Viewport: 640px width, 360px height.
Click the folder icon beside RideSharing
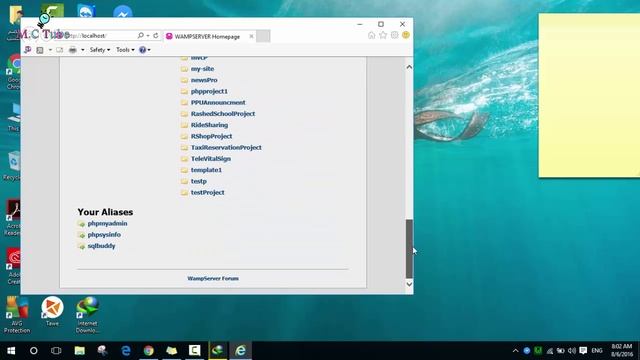click(184, 125)
